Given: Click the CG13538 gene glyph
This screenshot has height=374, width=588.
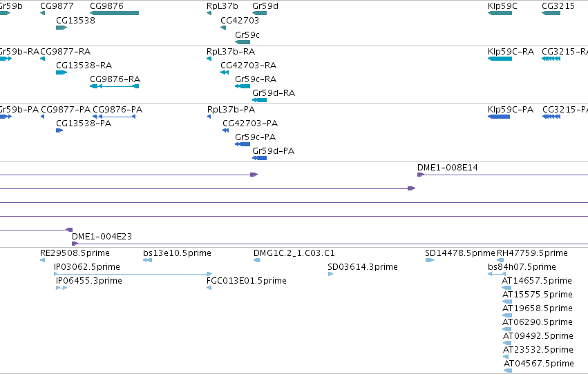Looking at the screenshot, I should pos(61,28).
